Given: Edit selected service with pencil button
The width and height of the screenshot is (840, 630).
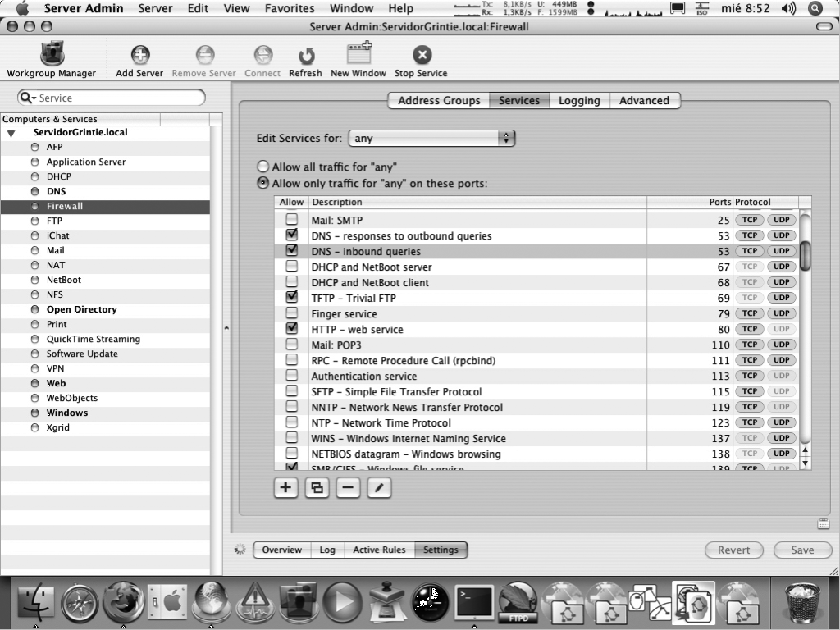Looking at the screenshot, I should tap(379, 488).
